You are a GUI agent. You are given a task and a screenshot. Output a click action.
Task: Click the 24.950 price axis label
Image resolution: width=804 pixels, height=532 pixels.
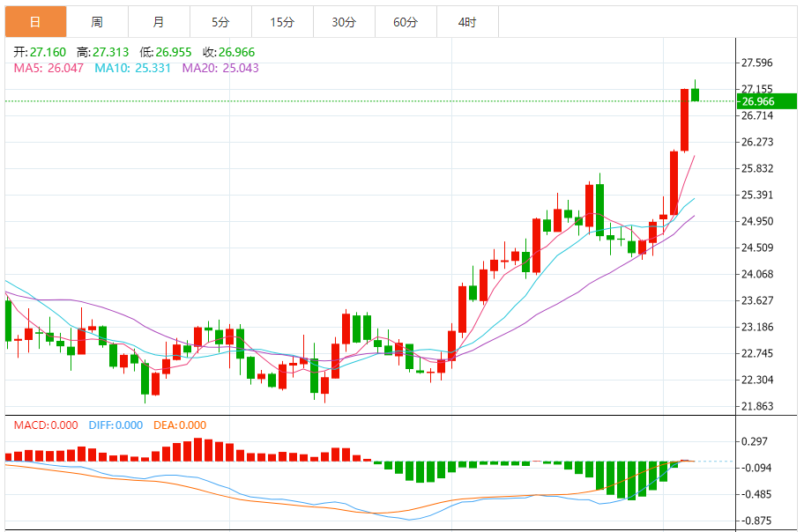(x=756, y=221)
